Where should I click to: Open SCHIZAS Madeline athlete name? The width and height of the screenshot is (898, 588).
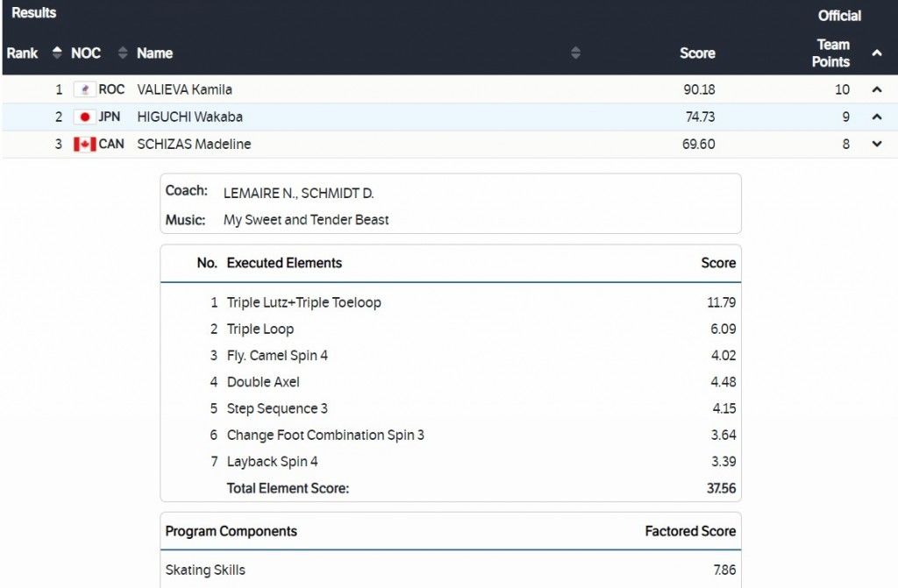(194, 144)
